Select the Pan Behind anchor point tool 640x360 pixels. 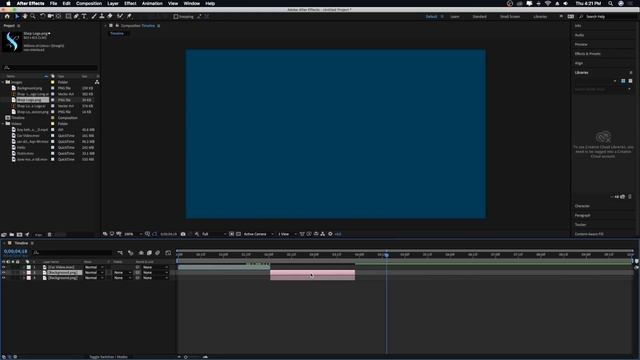59,16
